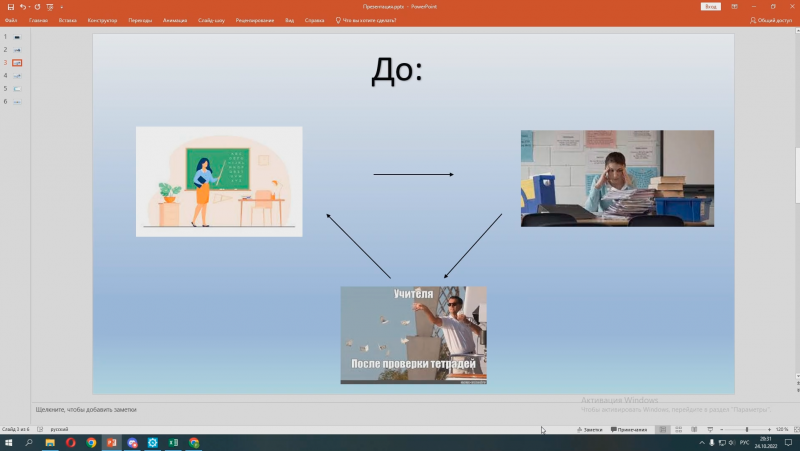Open the volume tray icon
This screenshot has width=800, height=451.
[x=732, y=443]
